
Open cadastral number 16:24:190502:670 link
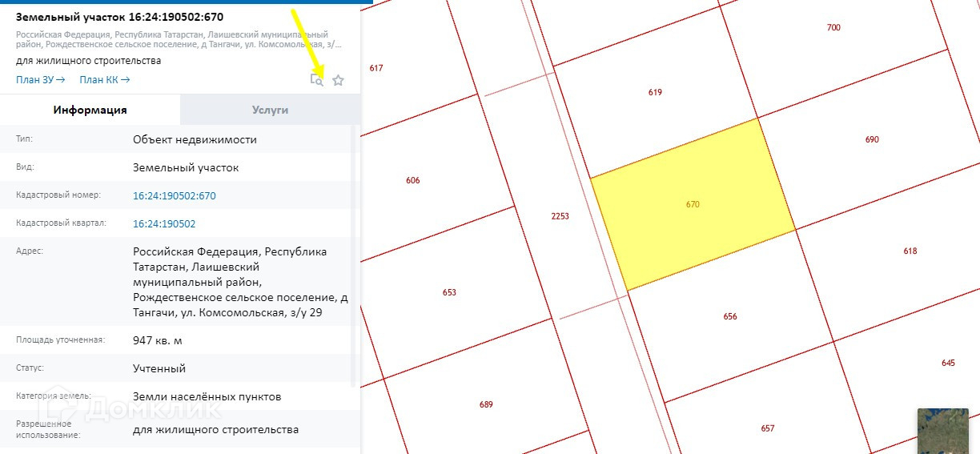point(175,195)
